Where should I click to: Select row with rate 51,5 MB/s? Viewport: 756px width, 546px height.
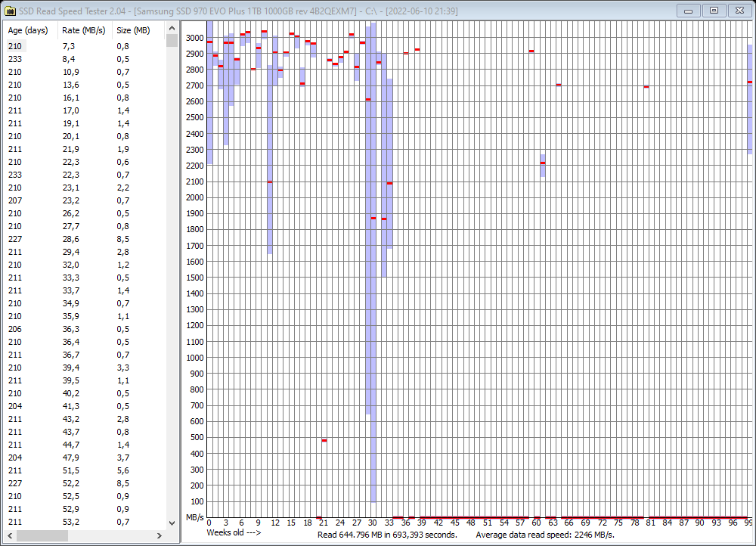(85, 471)
